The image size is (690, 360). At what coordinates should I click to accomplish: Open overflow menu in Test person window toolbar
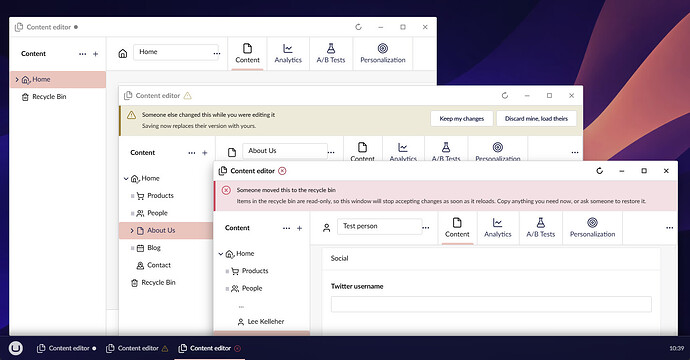click(669, 228)
